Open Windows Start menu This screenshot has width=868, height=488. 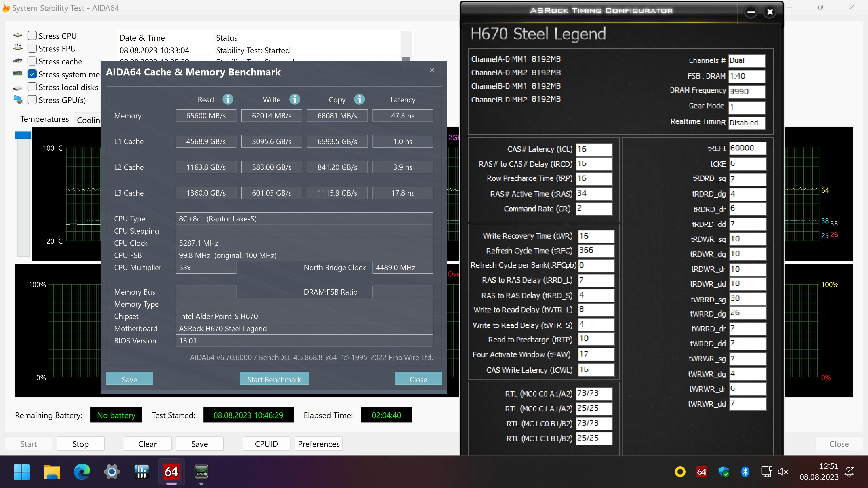tap(22, 472)
